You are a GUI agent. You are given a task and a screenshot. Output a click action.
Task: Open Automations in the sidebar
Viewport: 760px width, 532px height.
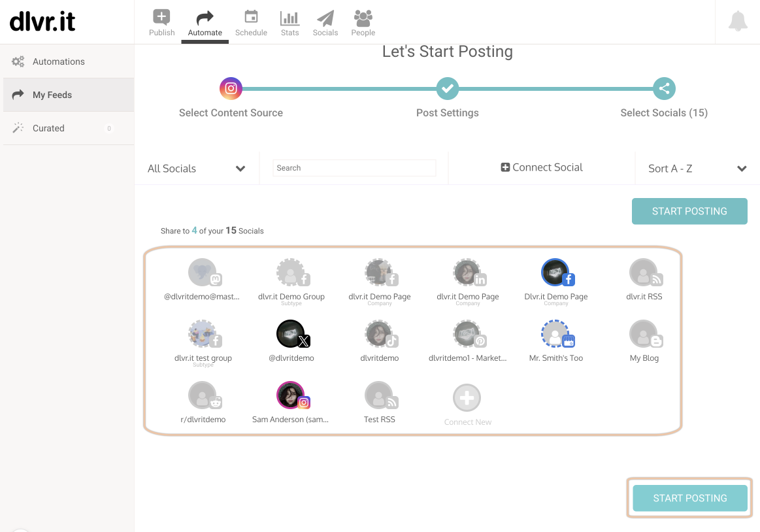point(69,61)
